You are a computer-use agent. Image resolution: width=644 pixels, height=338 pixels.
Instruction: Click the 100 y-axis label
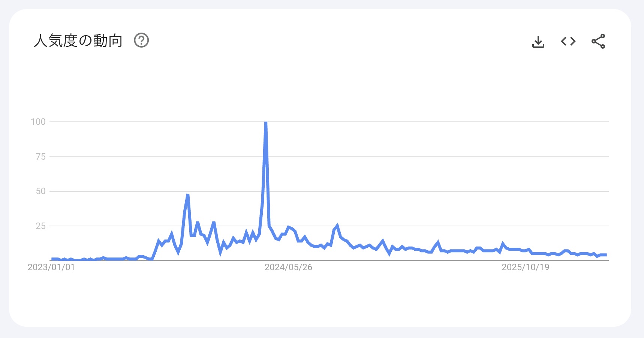(38, 122)
